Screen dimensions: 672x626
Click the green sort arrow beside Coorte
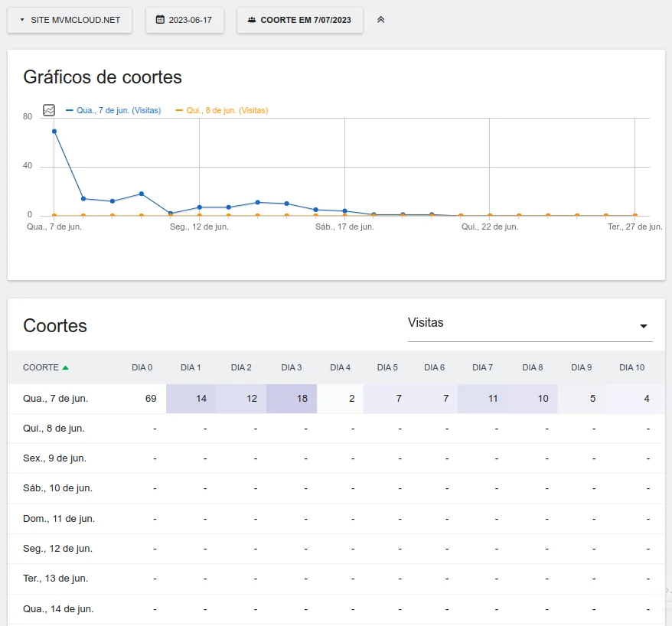[65, 368]
